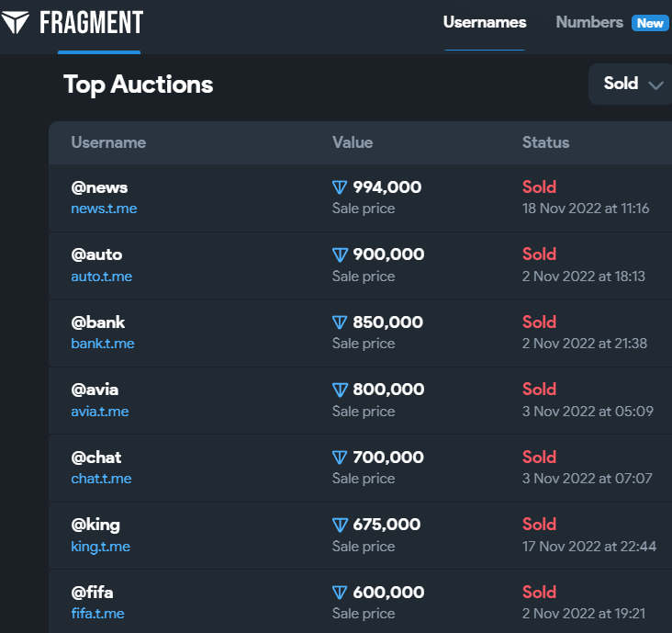672x633 pixels.
Task: Click the TON icon beside 700,000
Action: click(340, 458)
